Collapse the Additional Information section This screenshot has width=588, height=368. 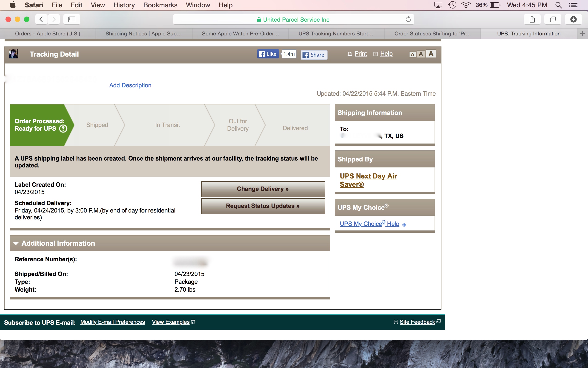coord(16,243)
